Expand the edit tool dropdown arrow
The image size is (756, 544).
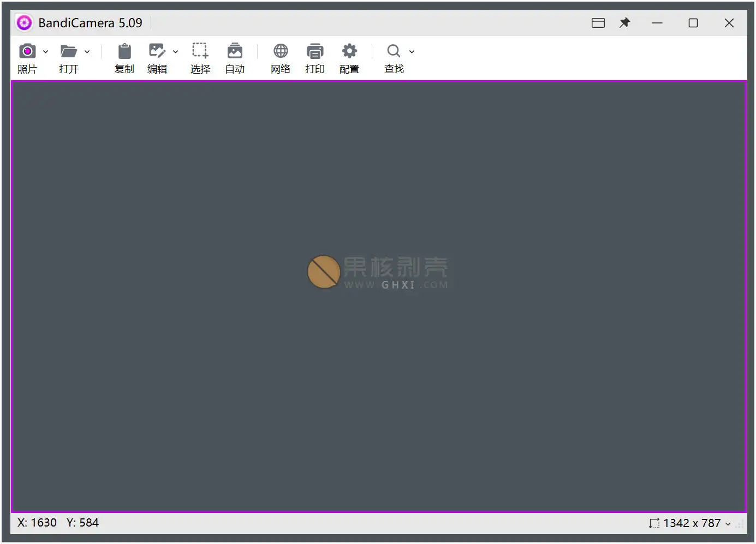(175, 52)
